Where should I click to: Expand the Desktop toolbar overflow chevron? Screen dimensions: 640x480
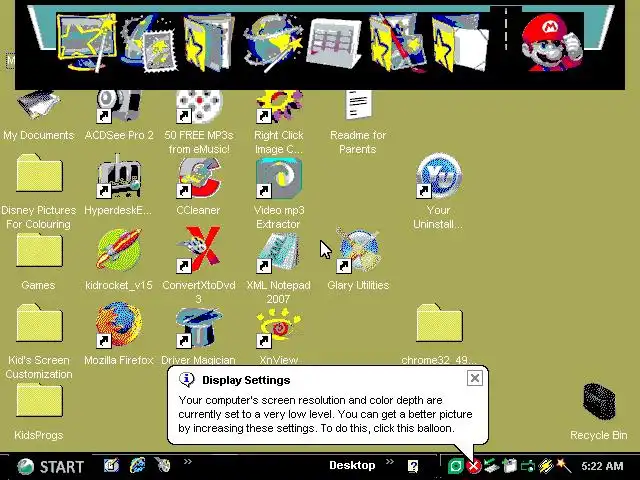[390, 462]
